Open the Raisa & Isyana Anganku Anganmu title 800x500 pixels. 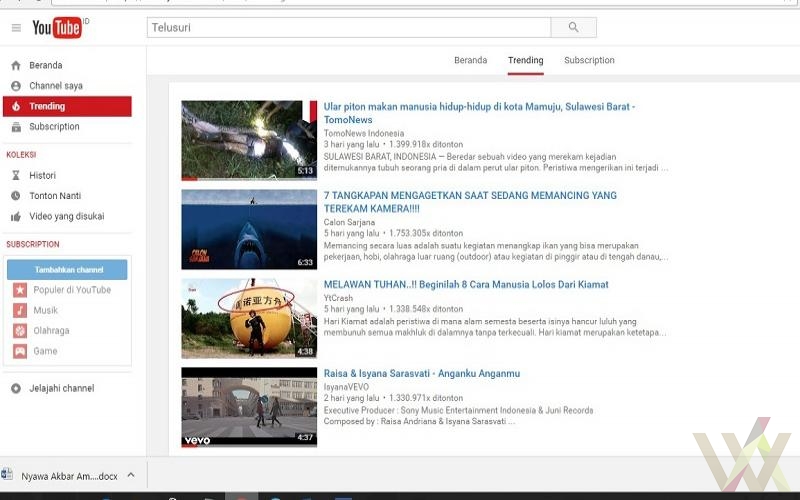click(x=422, y=373)
